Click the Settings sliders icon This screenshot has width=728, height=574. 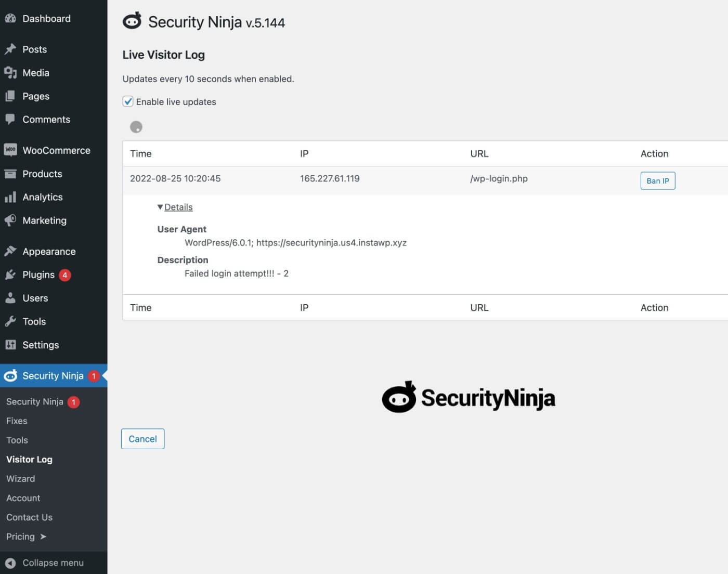(x=10, y=345)
